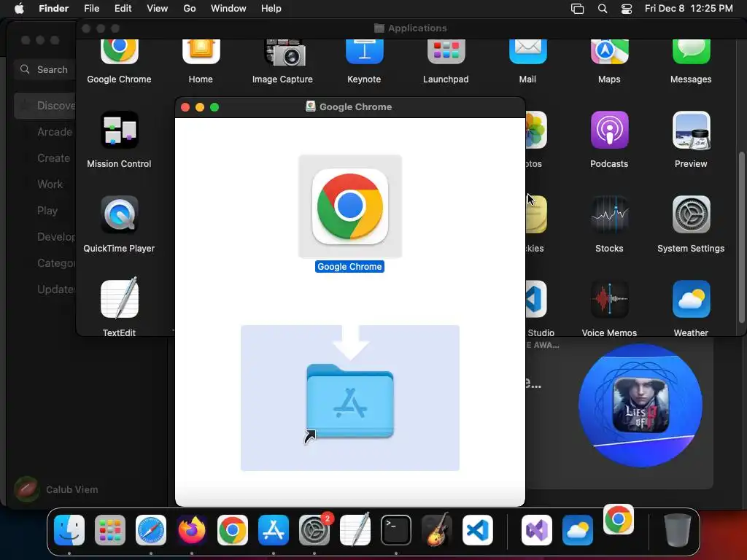Open the Finder menu
This screenshot has width=747, height=560.
tap(54, 9)
